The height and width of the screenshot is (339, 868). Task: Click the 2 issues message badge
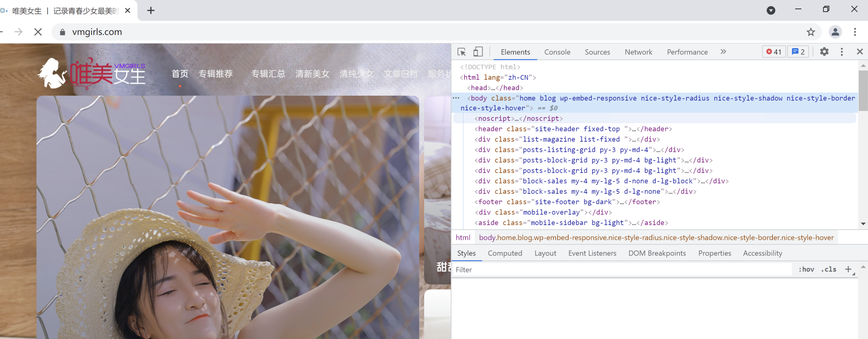click(798, 52)
